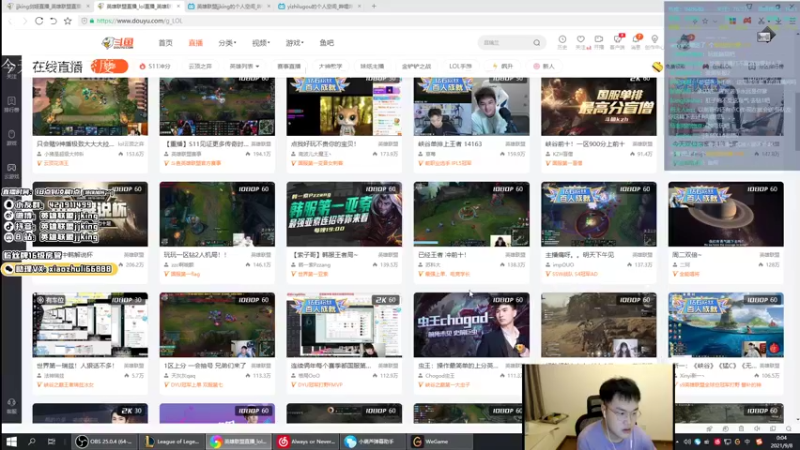Screen dimensions: 800x450
Task: Open the island scenery stream thumbnail
Action: [726, 324]
